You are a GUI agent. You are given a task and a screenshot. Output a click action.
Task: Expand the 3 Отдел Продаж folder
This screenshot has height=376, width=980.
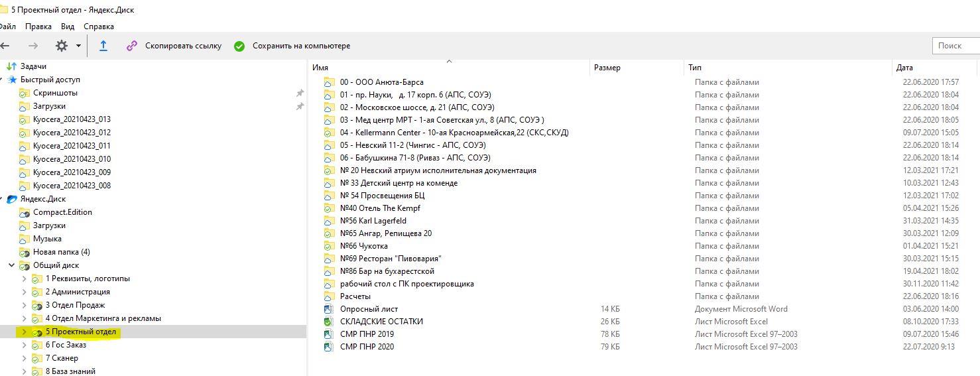point(25,305)
